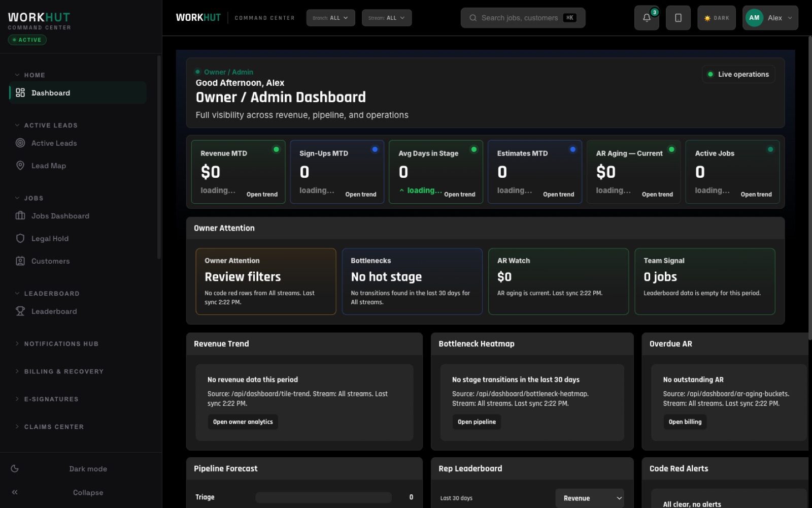The image size is (812, 508).
Task: Click the main page scrollbar
Action: point(810,188)
